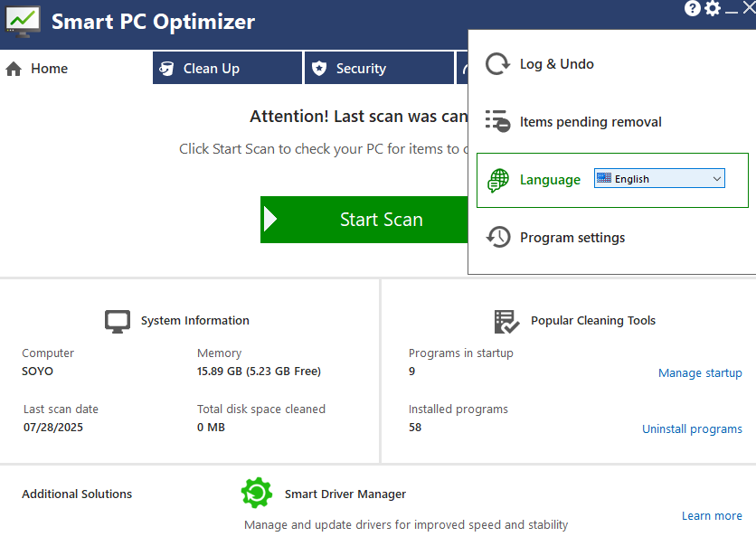
Task: Click the Additional Solutions label
Action: click(x=77, y=494)
